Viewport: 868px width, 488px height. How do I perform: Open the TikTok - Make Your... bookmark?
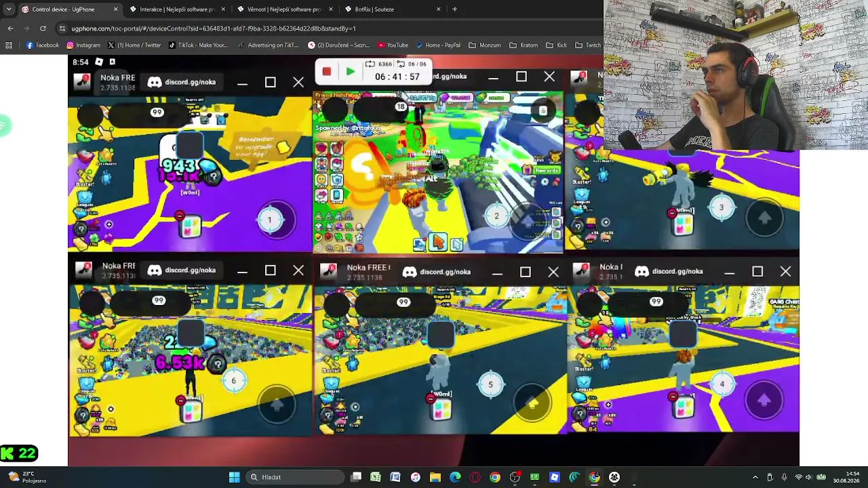pos(199,45)
